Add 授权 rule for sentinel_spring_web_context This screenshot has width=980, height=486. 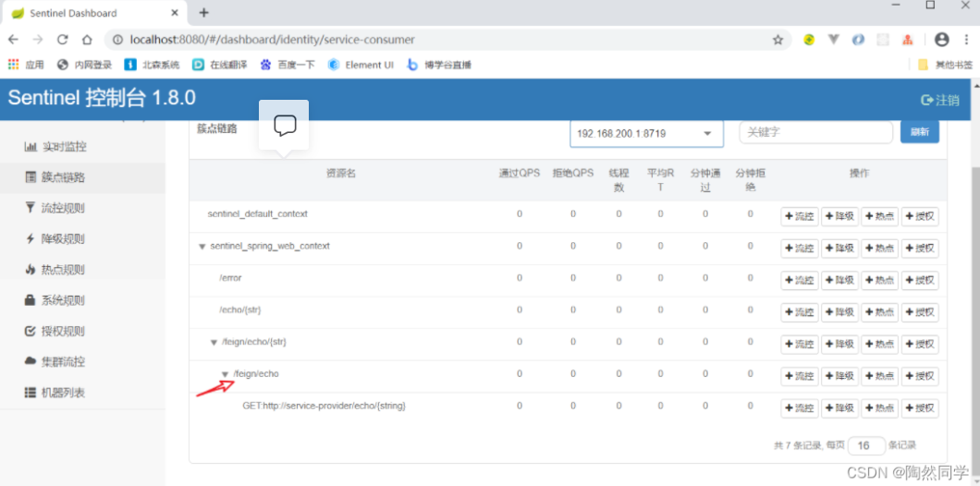click(920, 248)
